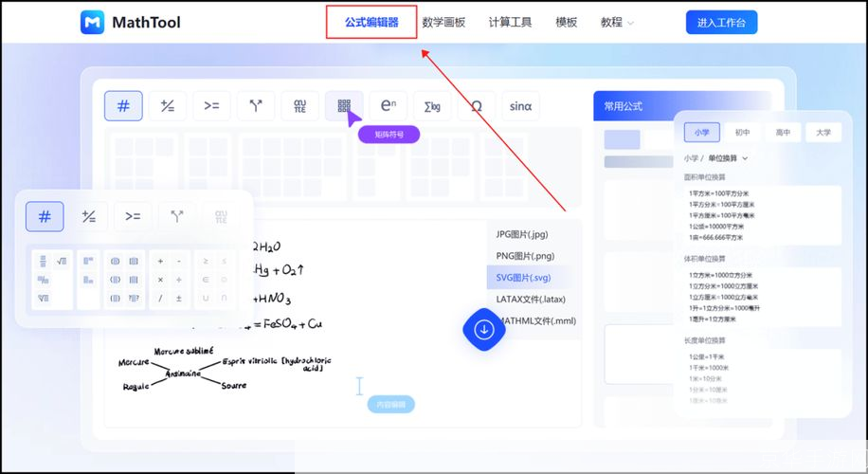
Task: Insert the division ÷ sign from the floating panel
Action: [179, 280]
